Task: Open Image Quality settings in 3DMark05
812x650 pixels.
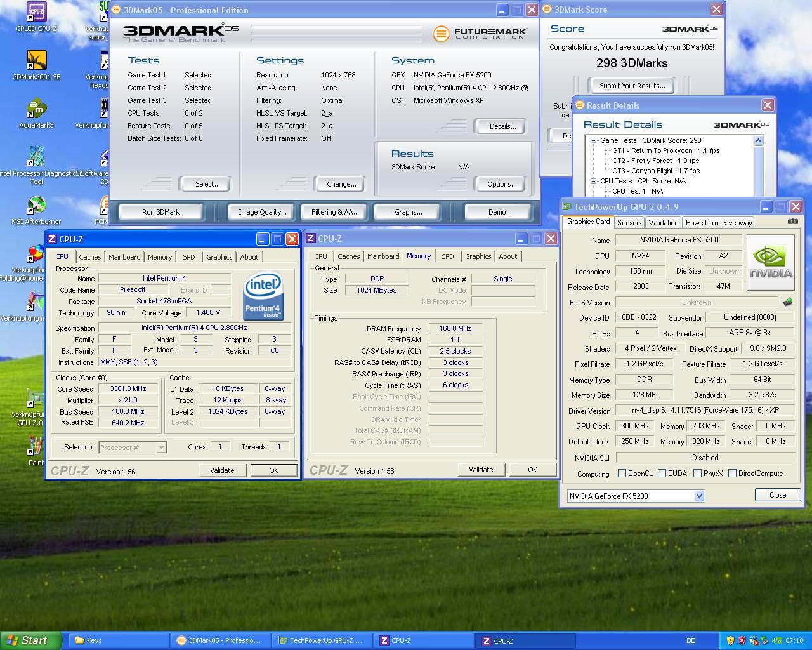Action: (x=262, y=212)
